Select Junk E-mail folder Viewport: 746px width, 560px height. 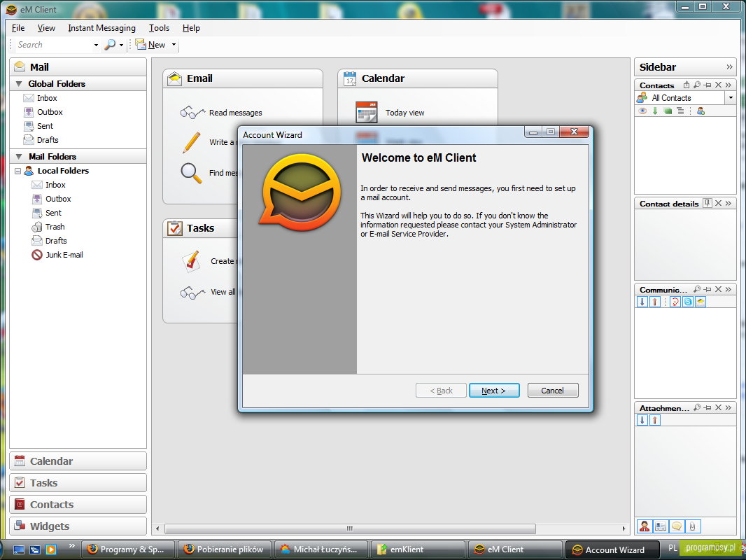point(64,255)
